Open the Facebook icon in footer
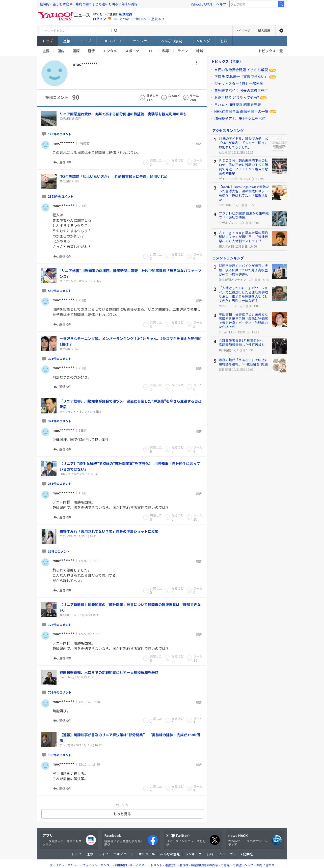The height and width of the screenshot is (868, 324). [x=153, y=840]
